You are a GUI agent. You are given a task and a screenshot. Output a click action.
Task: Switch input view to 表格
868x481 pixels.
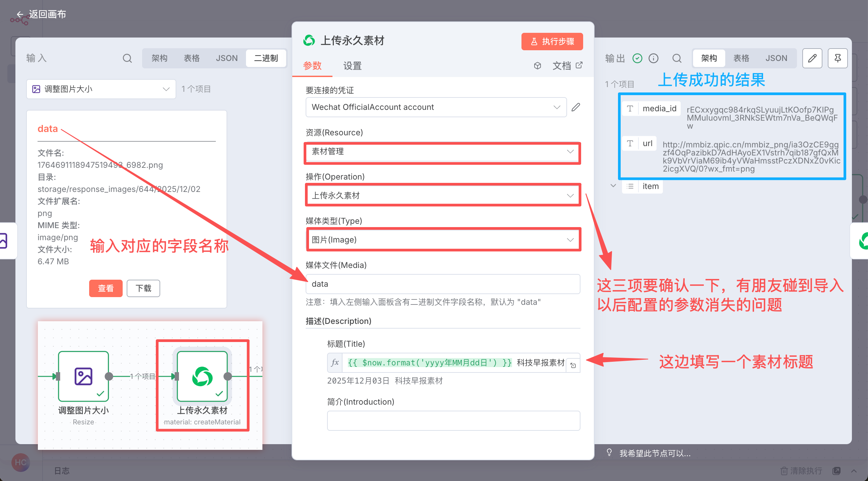191,58
